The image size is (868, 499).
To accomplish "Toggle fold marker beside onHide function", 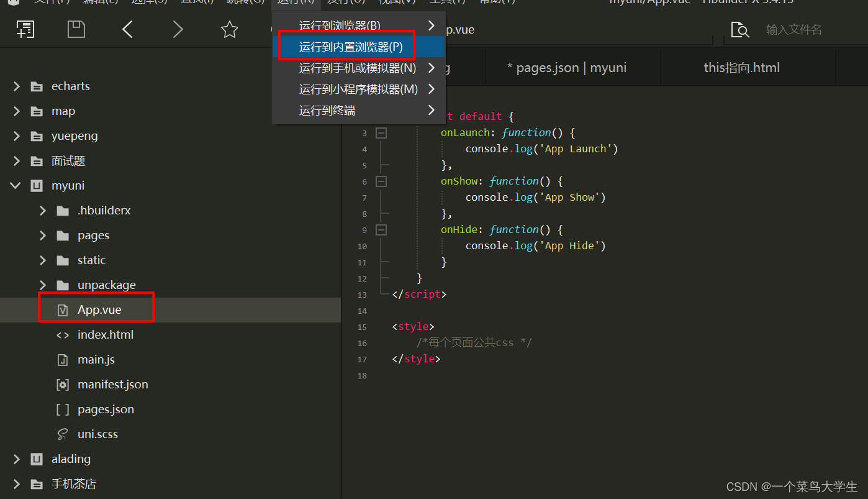I will (x=381, y=229).
